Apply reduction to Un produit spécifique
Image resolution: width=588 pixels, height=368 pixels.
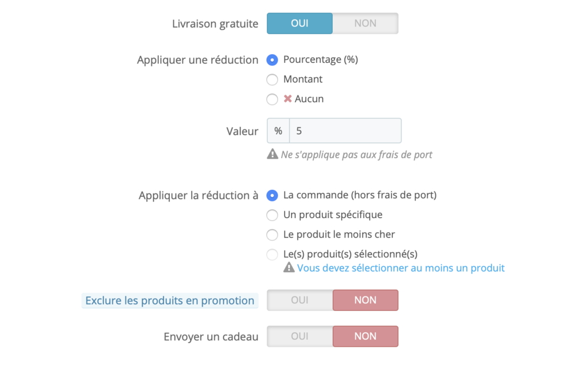pyautogui.click(x=272, y=215)
